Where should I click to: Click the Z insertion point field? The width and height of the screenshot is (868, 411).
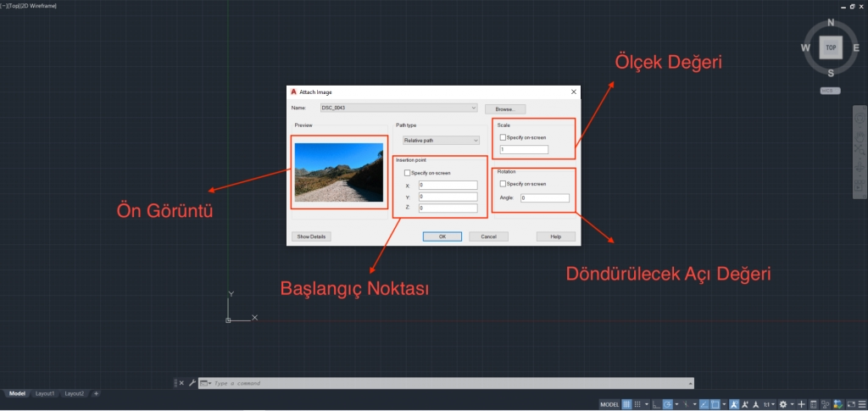click(448, 208)
